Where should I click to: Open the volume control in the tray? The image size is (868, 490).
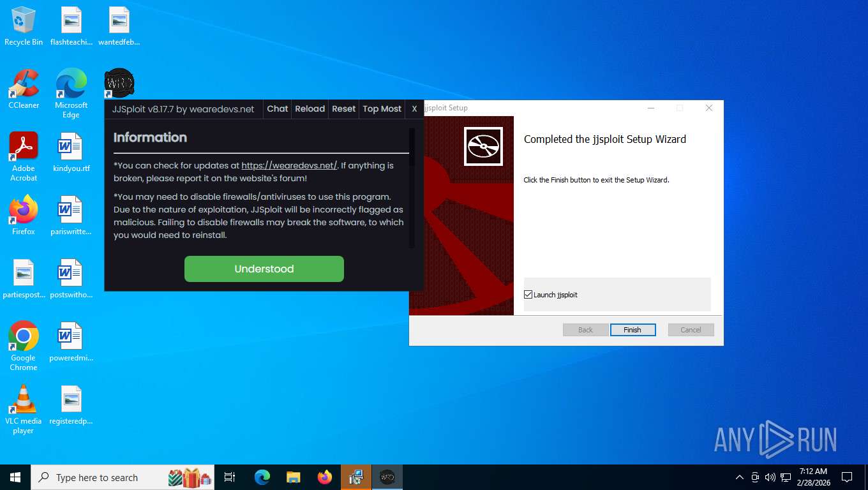770,477
